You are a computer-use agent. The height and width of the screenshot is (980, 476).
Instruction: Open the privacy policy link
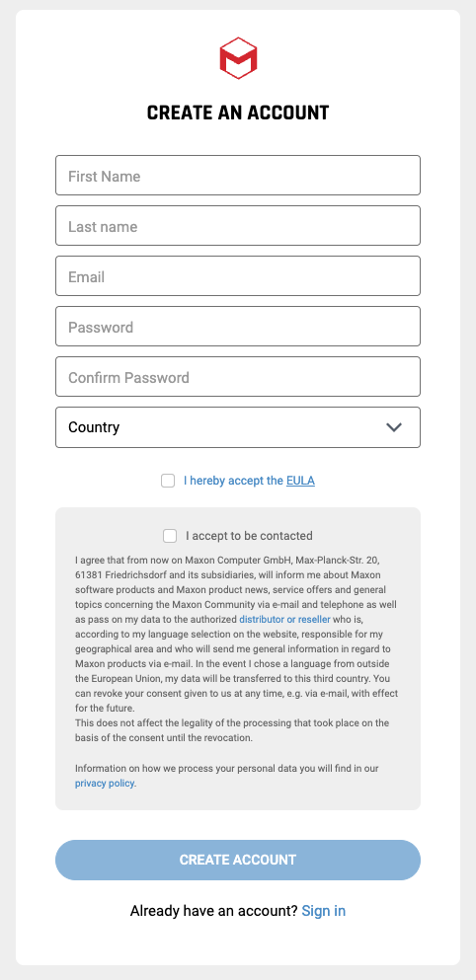pyautogui.click(x=105, y=784)
